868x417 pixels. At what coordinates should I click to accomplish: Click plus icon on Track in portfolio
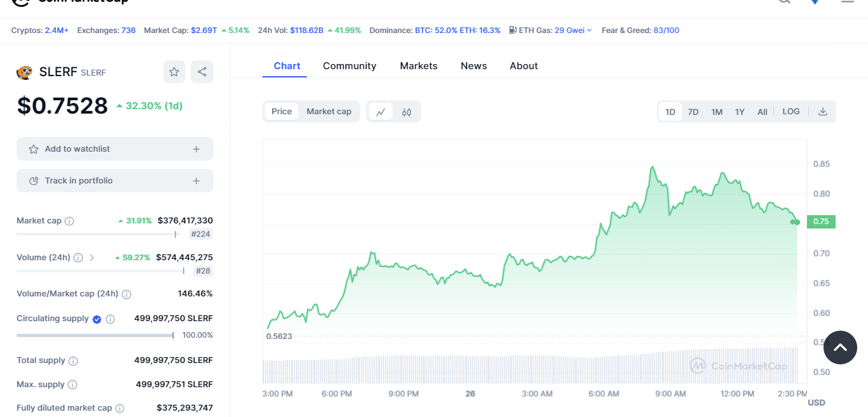point(196,181)
